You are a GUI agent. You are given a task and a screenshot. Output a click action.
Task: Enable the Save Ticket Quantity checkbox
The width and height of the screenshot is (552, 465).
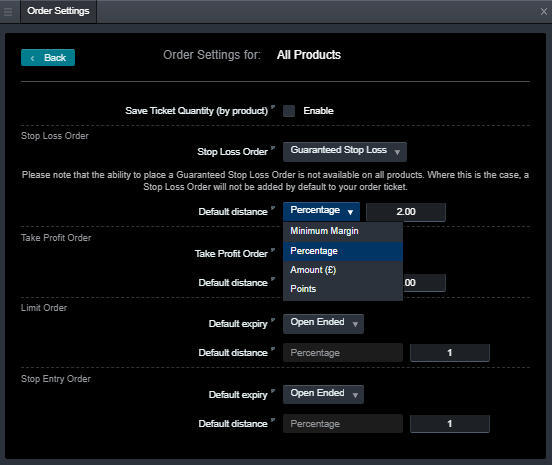pos(289,111)
